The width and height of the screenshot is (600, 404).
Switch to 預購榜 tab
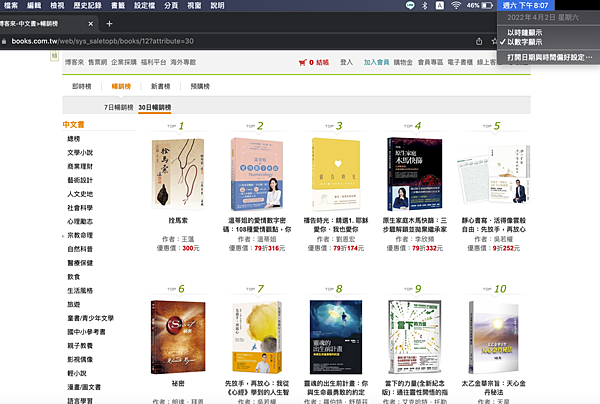point(200,86)
